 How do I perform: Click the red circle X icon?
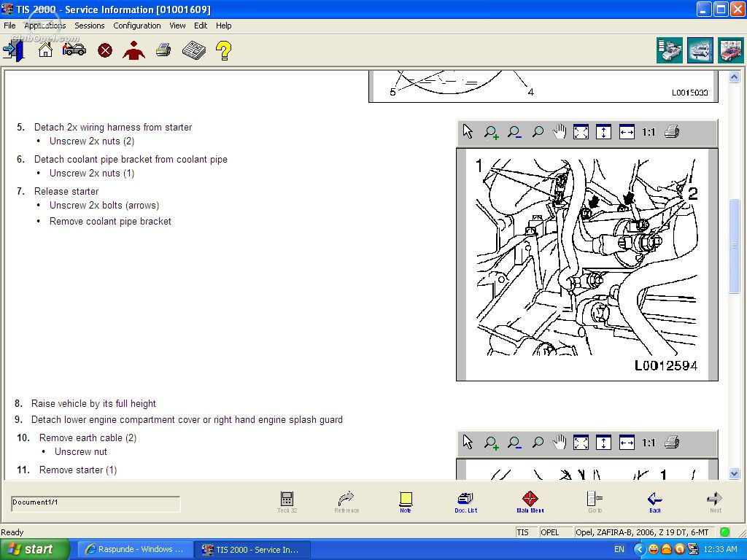coord(105,50)
